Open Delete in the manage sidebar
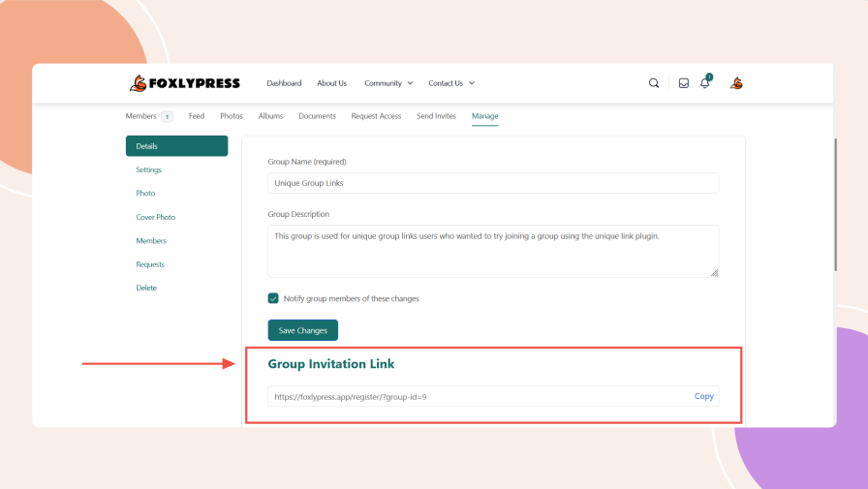The image size is (868, 489). pos(146,288)
